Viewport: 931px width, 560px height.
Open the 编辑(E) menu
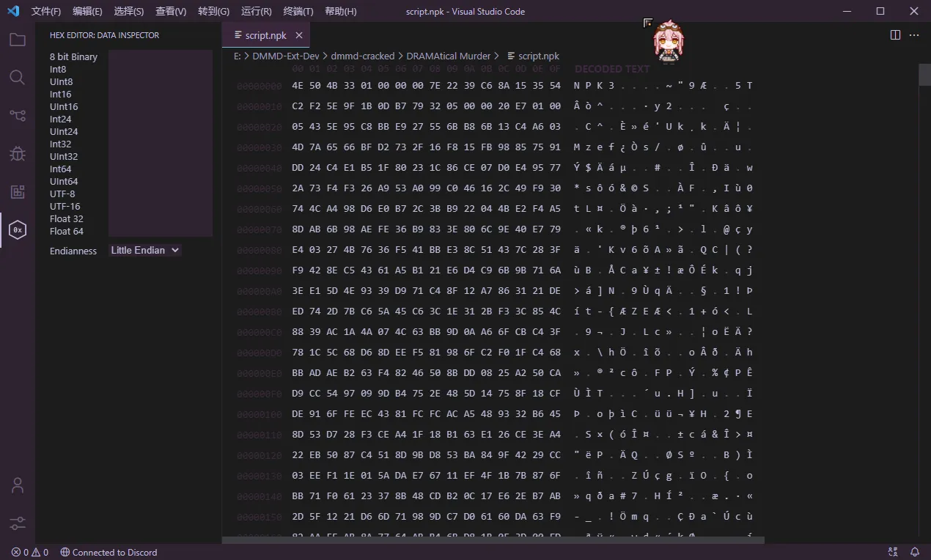point(87,12)
